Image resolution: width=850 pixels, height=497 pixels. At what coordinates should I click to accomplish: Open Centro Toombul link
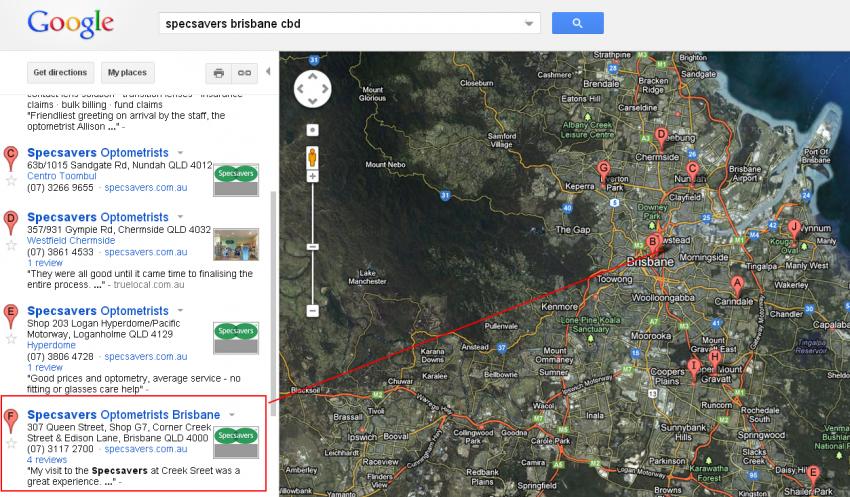[x=62, y=176]
